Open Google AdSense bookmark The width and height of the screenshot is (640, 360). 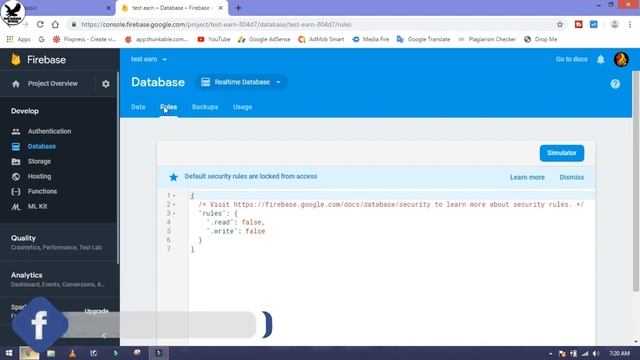point(264,39)
